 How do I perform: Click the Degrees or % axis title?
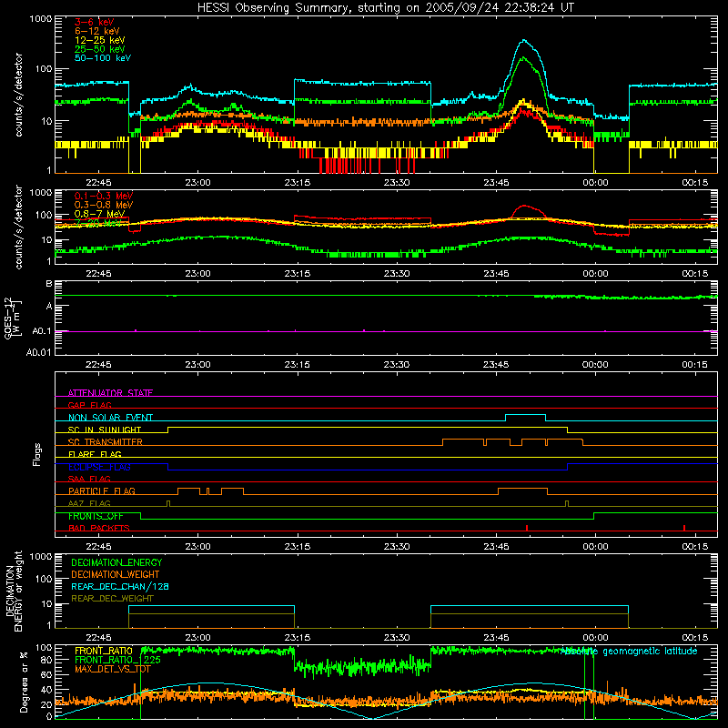tap(25, 682)
